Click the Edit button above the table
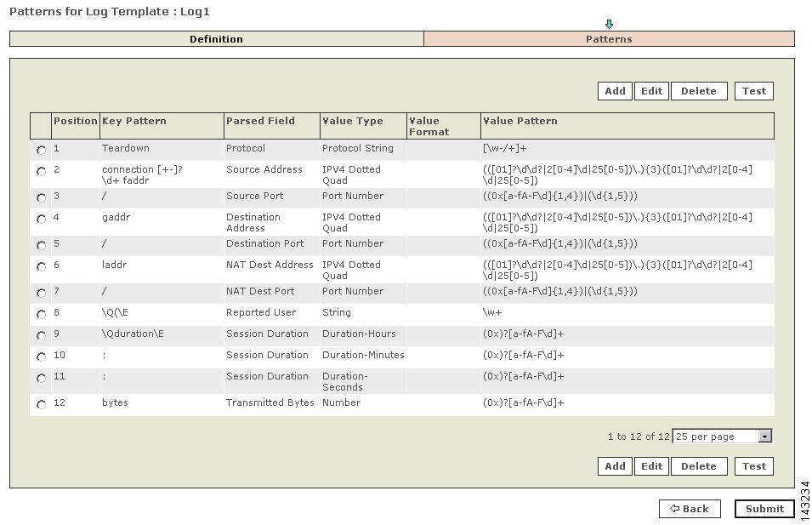Image resolution: width=812 pixels, height=525 pixels. 651,90
